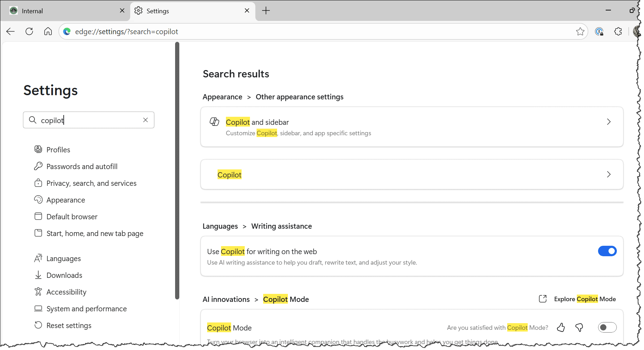Enable the Copilot Mode toggle
Viewport: 644px width, 350px height.
(x=607, y=328)
